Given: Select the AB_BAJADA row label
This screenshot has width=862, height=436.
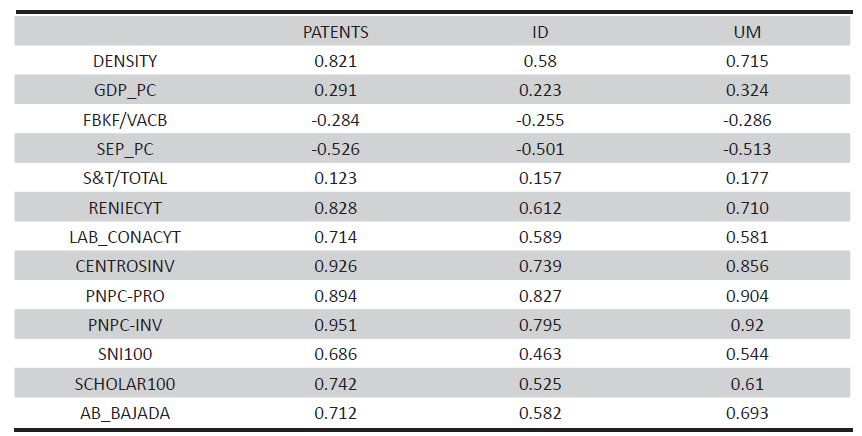Looking at the screenshot, I should point(125,413).
